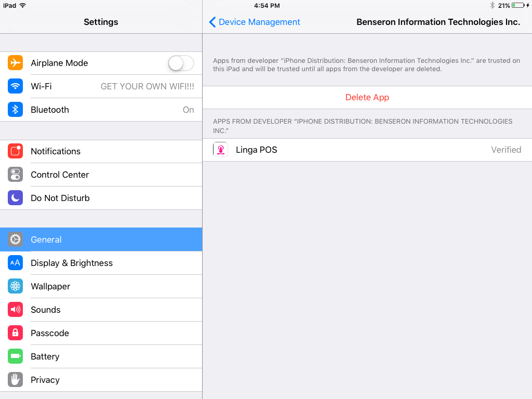Go back to Device Management

tap(255, 22)
